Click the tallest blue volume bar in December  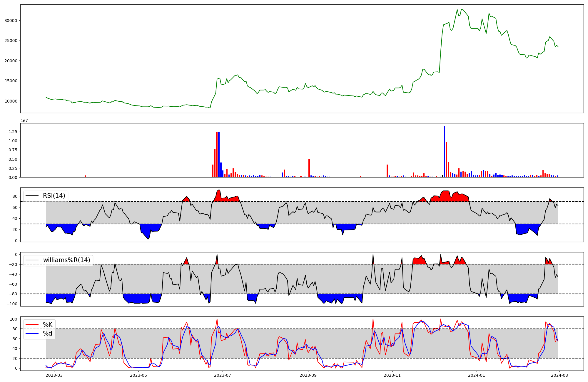point(445,151)
